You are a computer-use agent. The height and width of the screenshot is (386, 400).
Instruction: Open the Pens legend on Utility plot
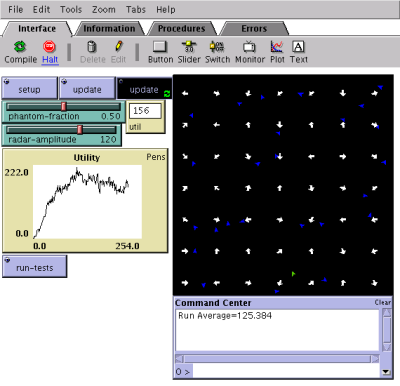tap(156, 157)
